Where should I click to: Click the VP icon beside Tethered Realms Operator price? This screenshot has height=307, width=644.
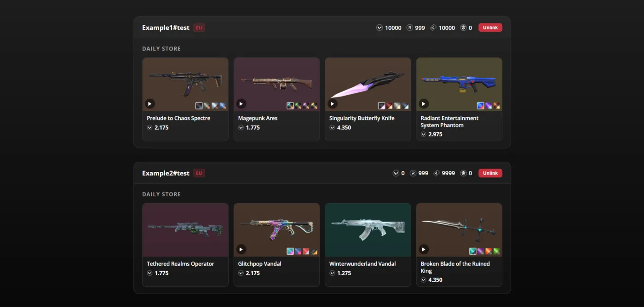point(149,273)
